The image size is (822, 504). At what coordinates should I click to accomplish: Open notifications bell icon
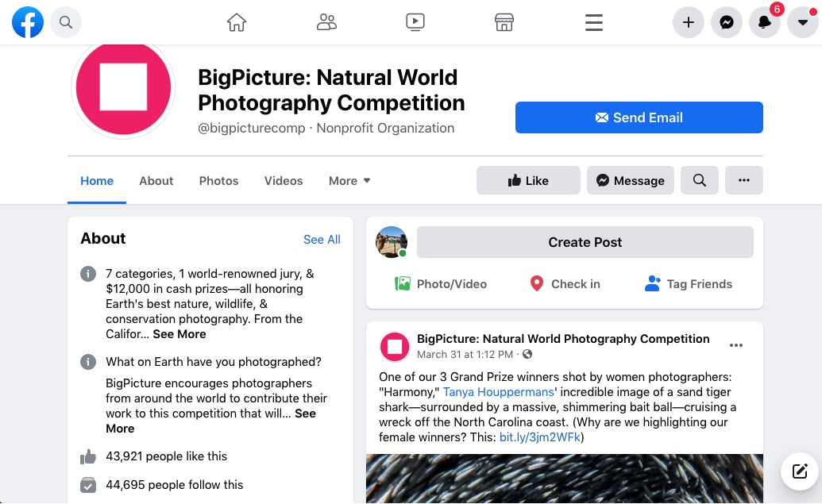[x=765, y=22]
